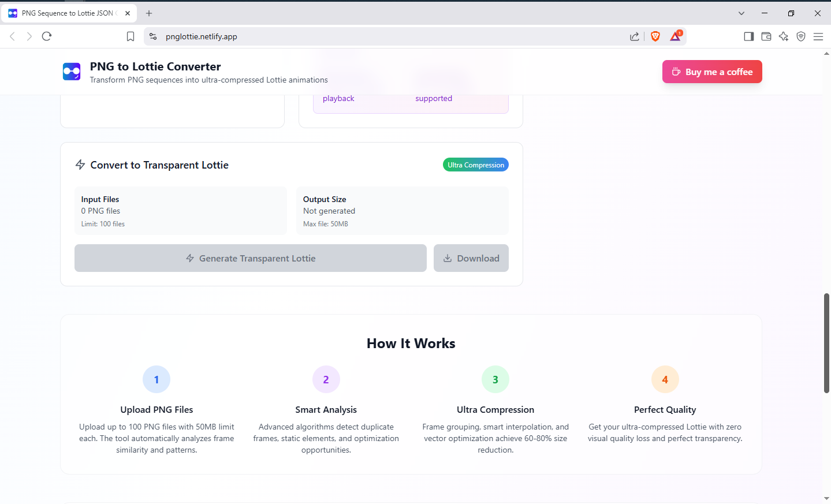
Task: Close the PNG Sequence to Lottie tab
Action: [x=127, y=13]
